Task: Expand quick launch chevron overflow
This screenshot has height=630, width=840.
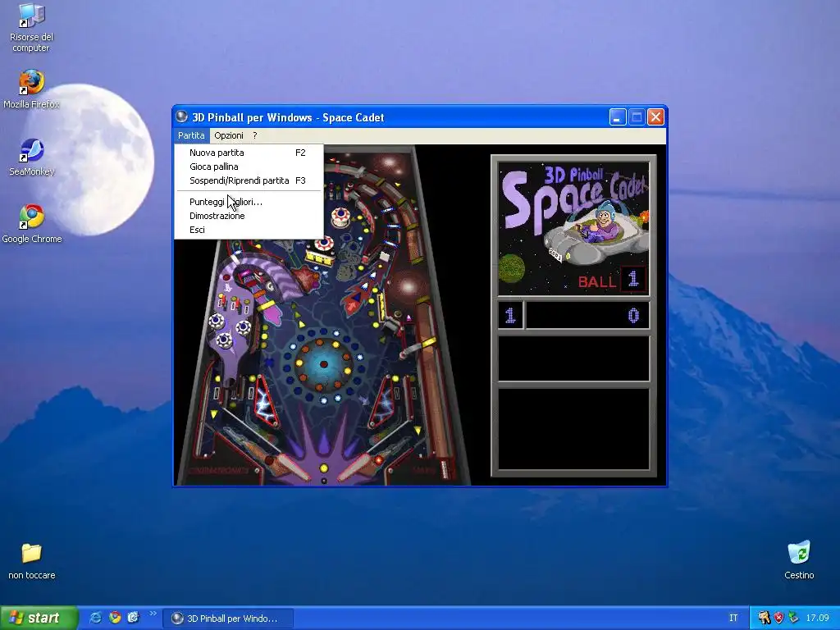Action: [153, 614]
